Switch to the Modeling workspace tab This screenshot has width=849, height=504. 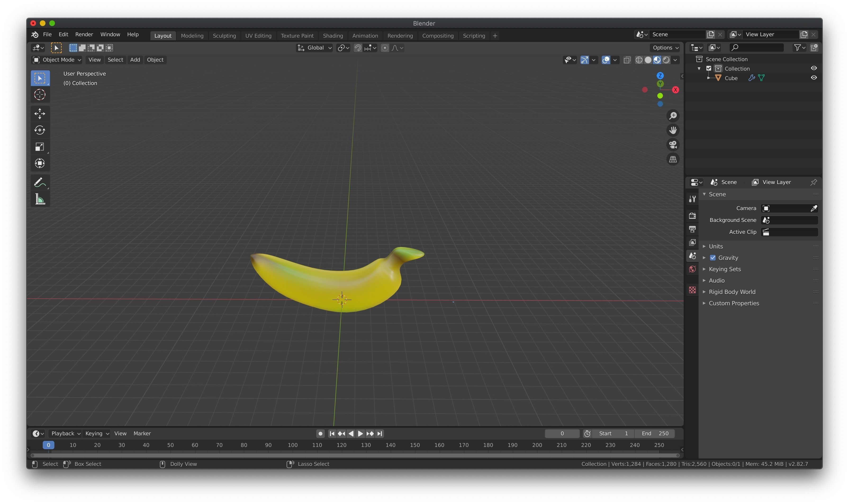(x=192, y=36)
